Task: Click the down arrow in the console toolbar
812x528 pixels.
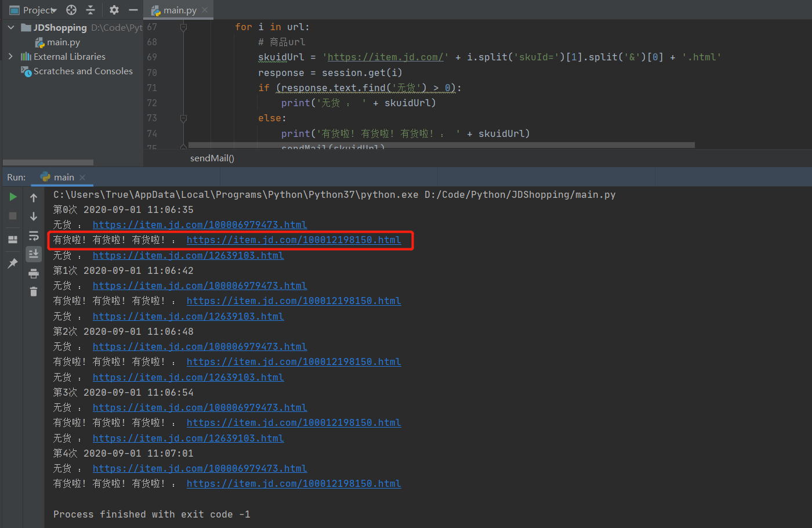Action: [34, 216]
